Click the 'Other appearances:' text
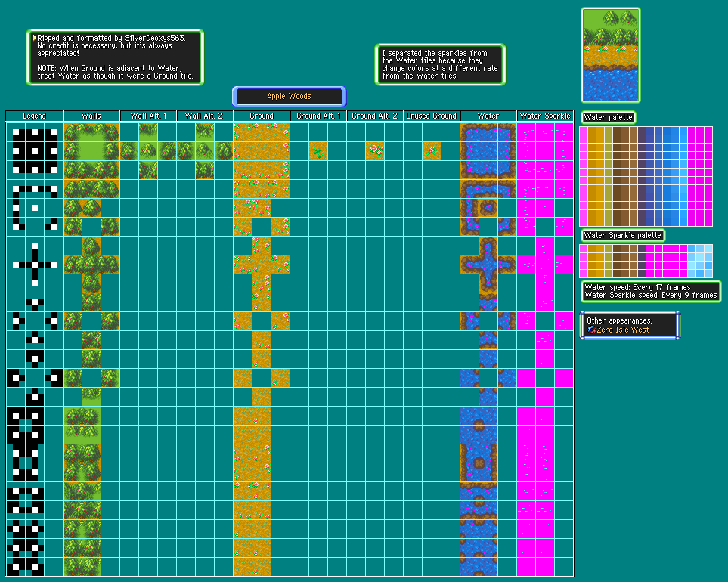Image resolution: width=728 pixels, height=582 pixels. (x=619, y=320)
